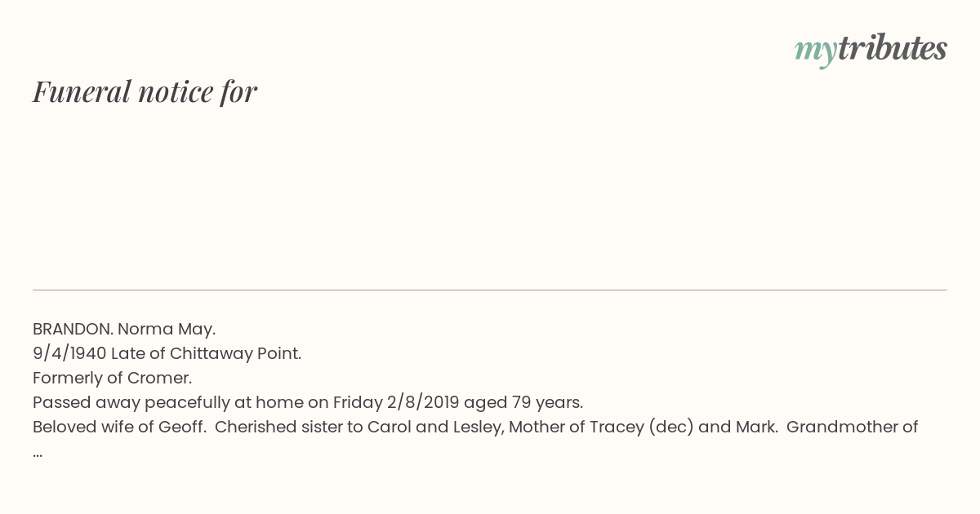
Task: Click the date Friday 2/8/2019
Action: [396, 402]
